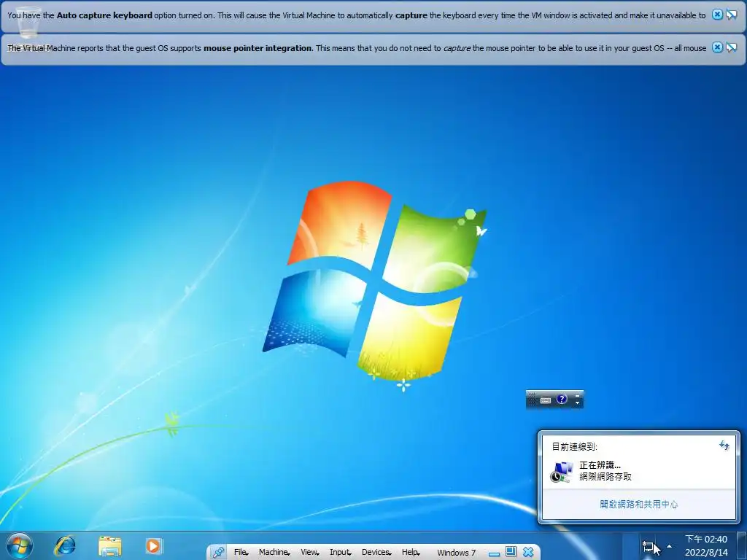Image resolution: width=747 pixels, height=560 pixels.
Task: Open the Devices menu in VirtualBox toolbar
Action: 376,553
